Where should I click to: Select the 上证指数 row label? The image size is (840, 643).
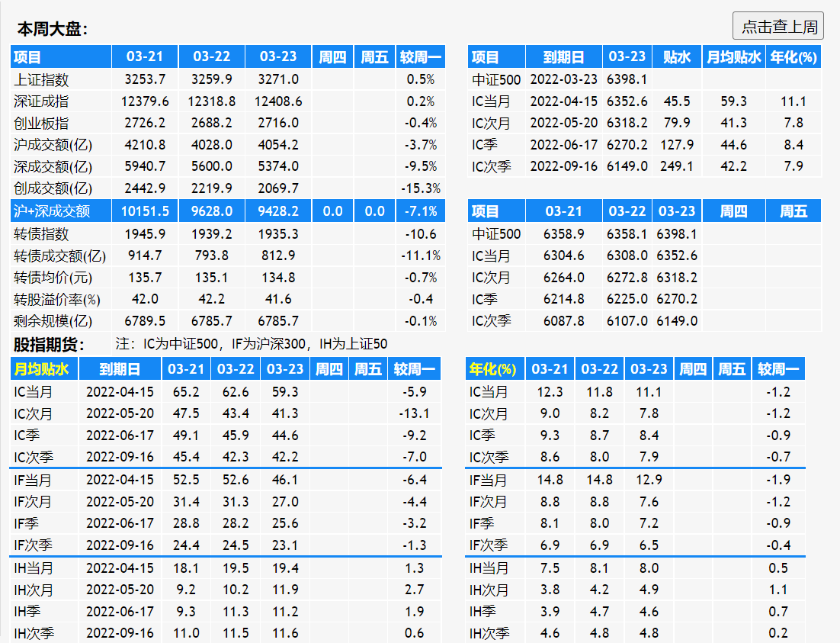click(41, 80)
